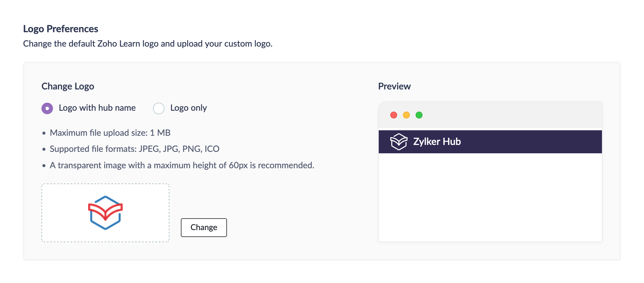Click the Change button to upload logo
Screen dimensions: 644x283
204,227
